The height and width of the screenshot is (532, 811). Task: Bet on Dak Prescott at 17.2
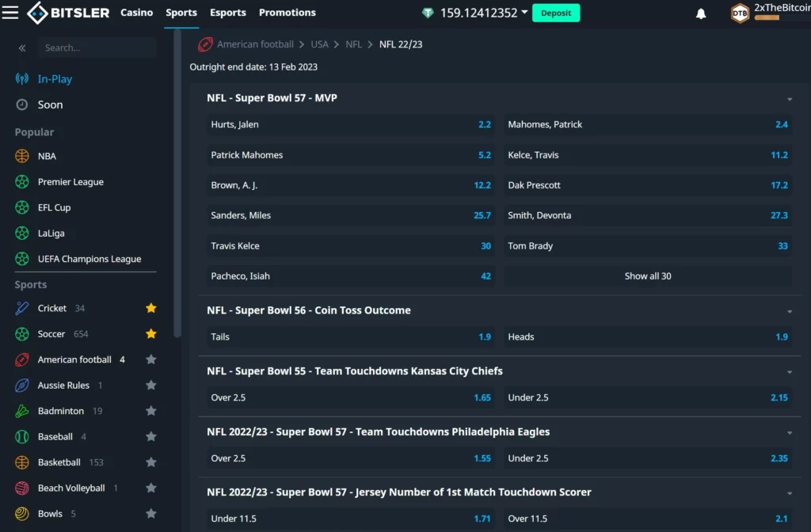(648, 185)
